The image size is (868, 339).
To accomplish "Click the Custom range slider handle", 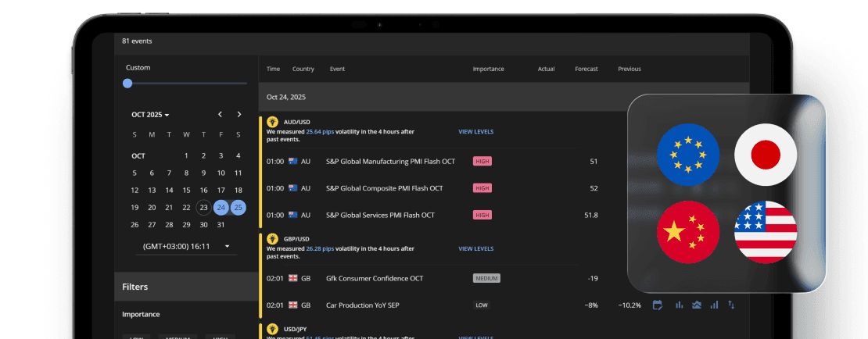I will [x=127, y=84].
